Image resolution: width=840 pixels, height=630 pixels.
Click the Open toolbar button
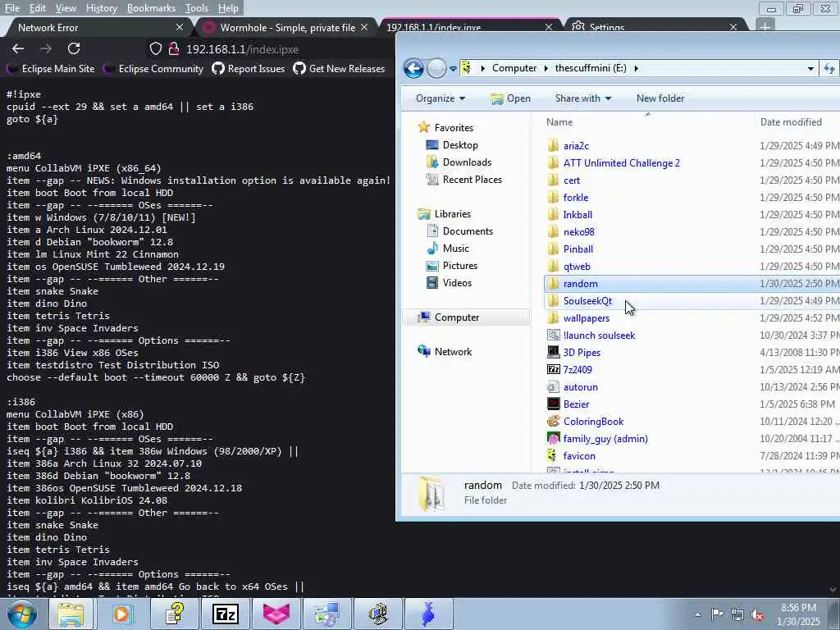coord(511,98)
